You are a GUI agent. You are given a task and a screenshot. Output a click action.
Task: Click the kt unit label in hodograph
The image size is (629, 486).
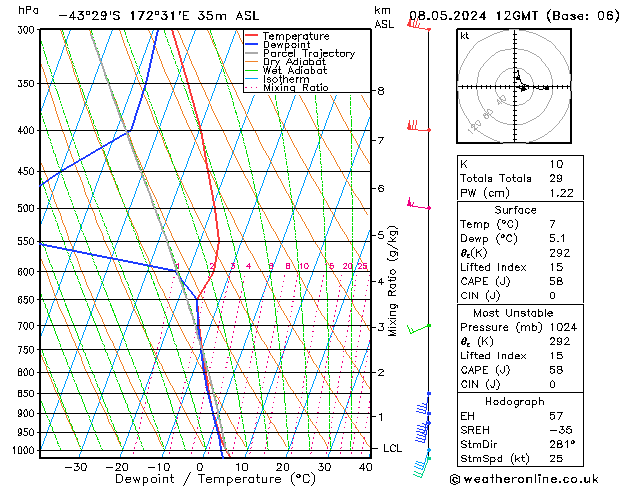click(464, 36)
